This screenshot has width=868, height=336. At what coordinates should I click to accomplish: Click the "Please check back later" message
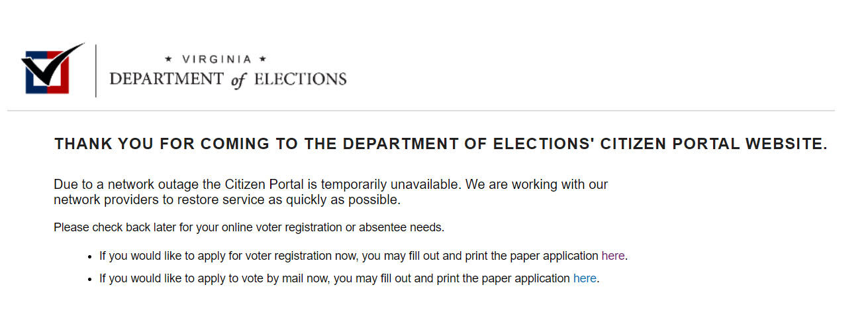(249, 227)
